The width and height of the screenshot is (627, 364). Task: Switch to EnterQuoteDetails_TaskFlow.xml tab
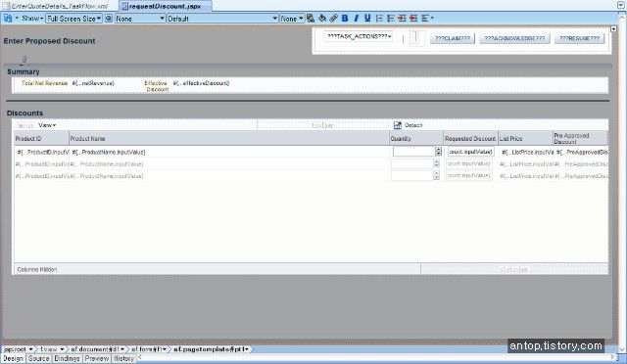56,6
